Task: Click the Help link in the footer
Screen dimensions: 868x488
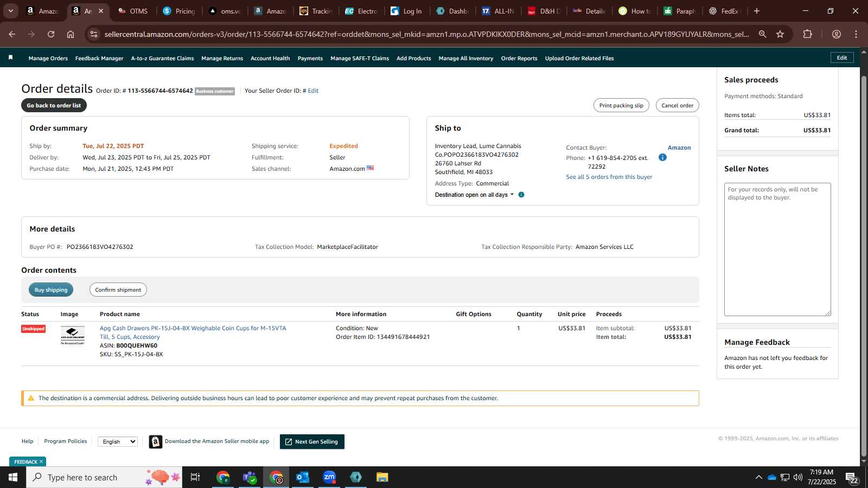Action: coord(27,441)
